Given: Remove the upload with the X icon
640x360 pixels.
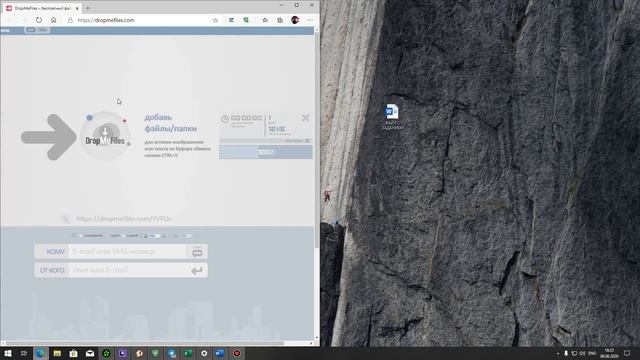Looking at the screenshot, I should 305,118.
